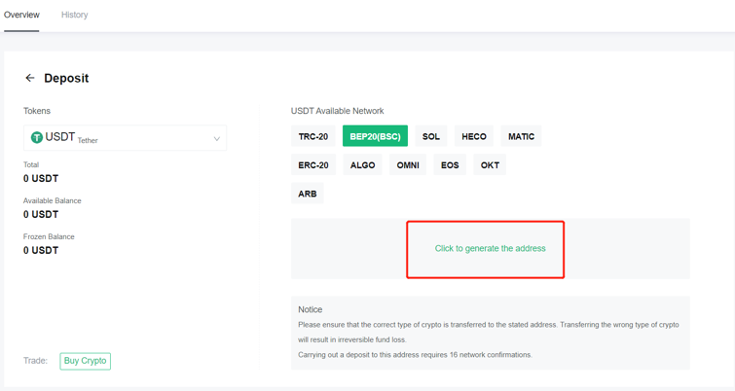Image resolution: width=735 pixels, height=391 pixels.
Task: Expand the token selector chevron
Action: [217, 138]
